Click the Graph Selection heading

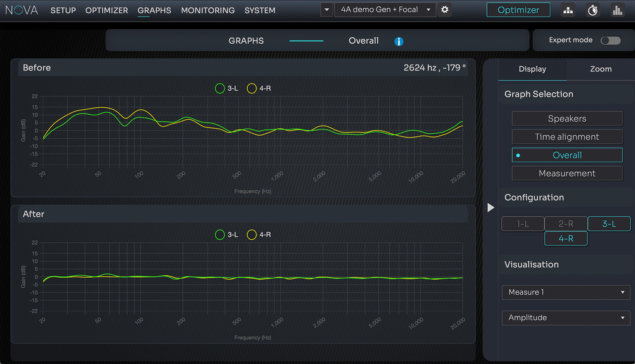538,94
